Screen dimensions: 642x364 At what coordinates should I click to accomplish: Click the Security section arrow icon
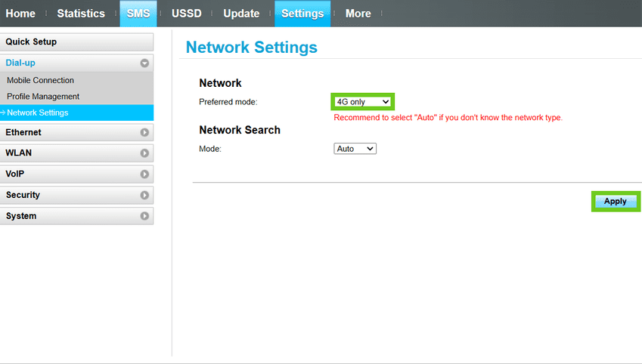144,196
